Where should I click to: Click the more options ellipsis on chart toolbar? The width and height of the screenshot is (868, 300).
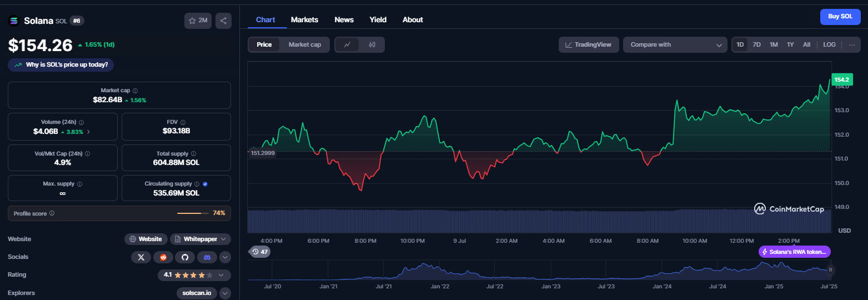852,44
